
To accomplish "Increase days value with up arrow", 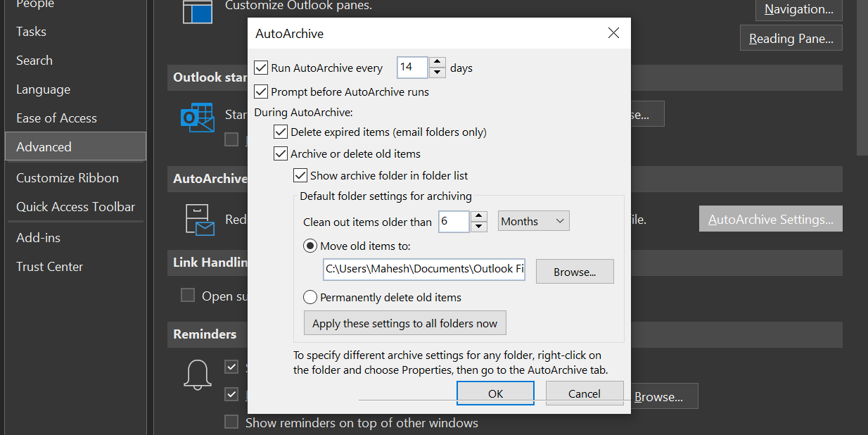I will pyautogui.click(x=437, y=63).
